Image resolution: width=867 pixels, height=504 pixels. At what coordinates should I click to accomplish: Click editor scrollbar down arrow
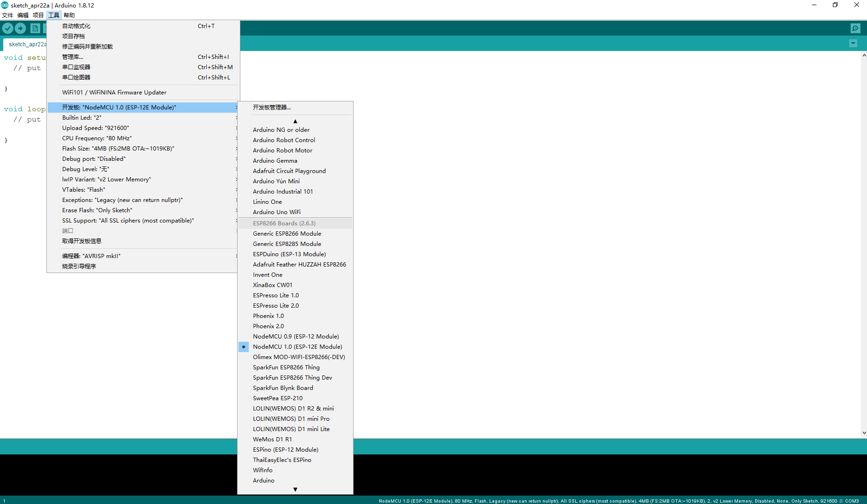pos(864,433)
